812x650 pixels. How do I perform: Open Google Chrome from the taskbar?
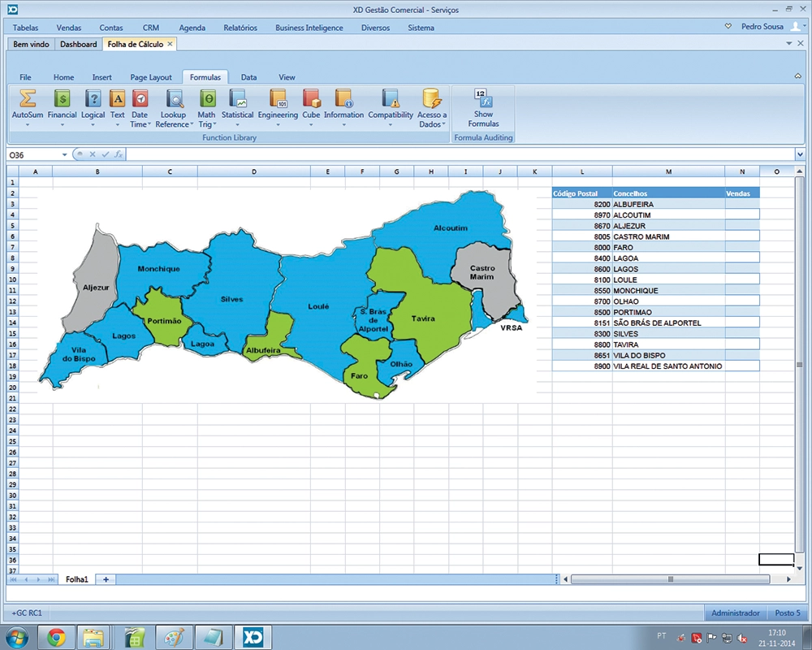pyautogui.click(x=56, y=636)
